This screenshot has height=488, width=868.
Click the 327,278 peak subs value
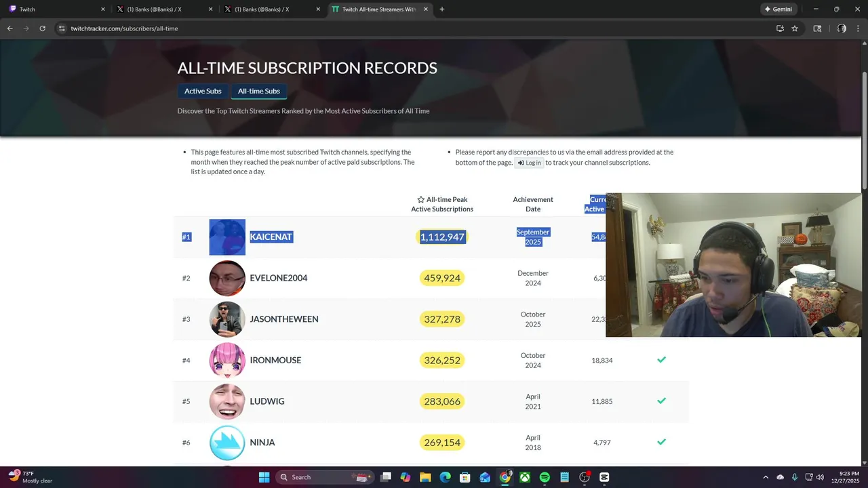tap(442, 319)
